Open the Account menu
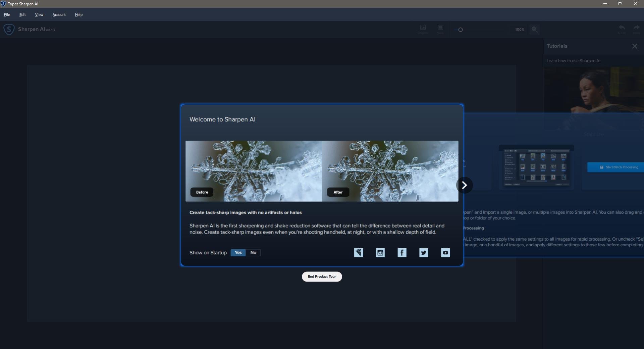The width and height of the screenshot is (644, 349). (x=59, y=15)
